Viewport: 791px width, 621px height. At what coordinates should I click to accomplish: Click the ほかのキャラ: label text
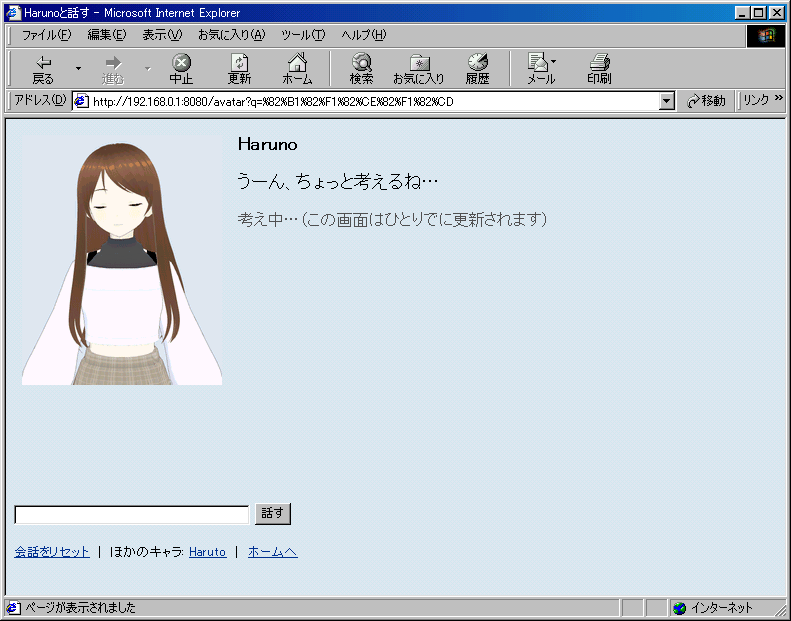146,552
